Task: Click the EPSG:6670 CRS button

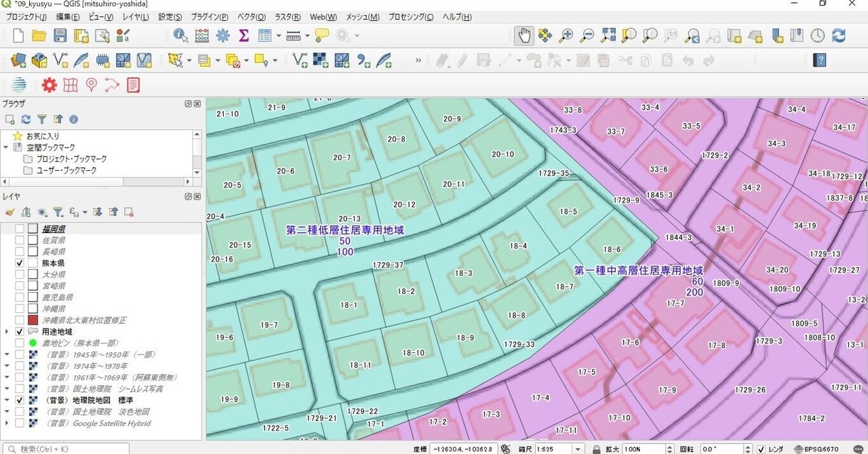Action: coord(818,449)
